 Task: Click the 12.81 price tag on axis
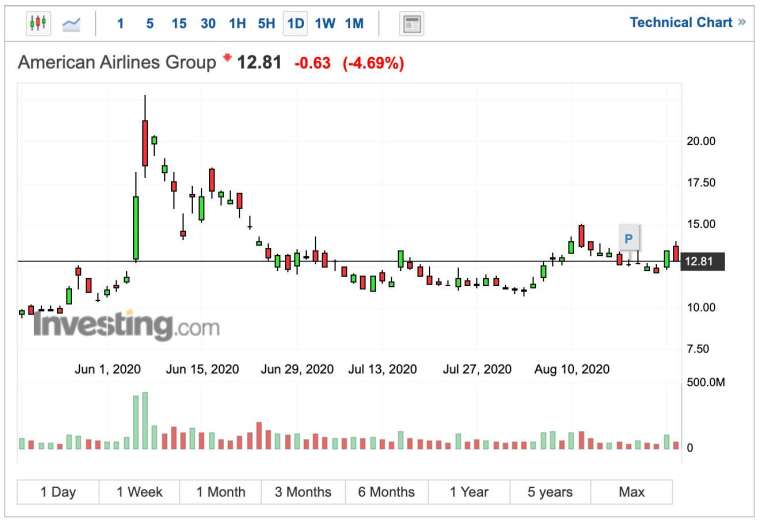[703, 262]
